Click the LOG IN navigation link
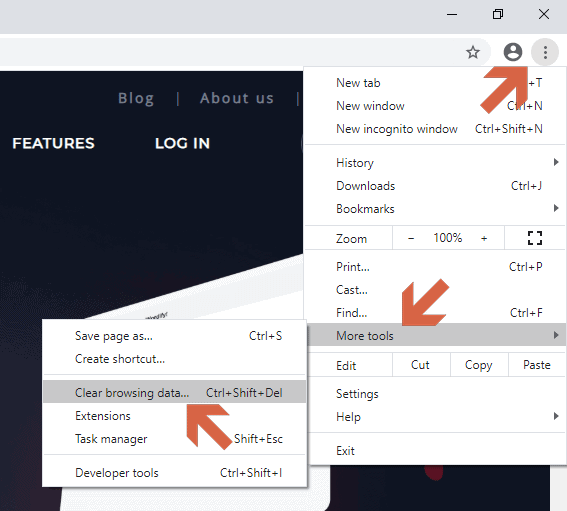The image size is (567, 511). (x=182, y=144)
